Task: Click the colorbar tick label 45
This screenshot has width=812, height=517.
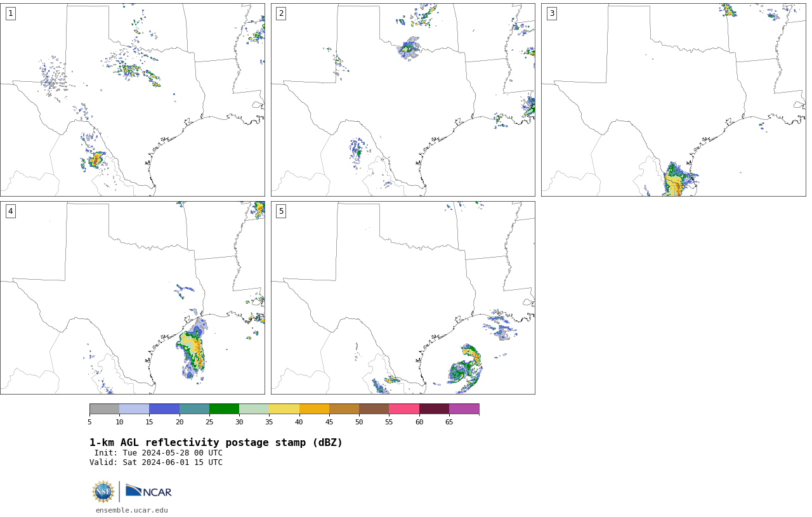Action: coord(329,422)
